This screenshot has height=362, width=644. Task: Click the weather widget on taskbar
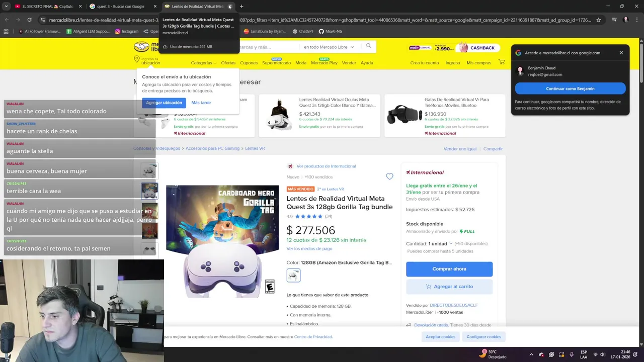[x=493, y=354]
